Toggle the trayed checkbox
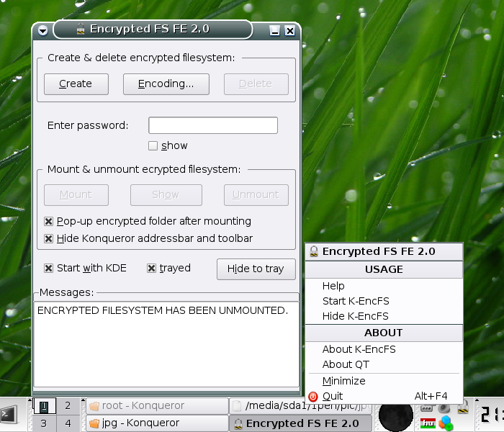 tap(151, 268)
